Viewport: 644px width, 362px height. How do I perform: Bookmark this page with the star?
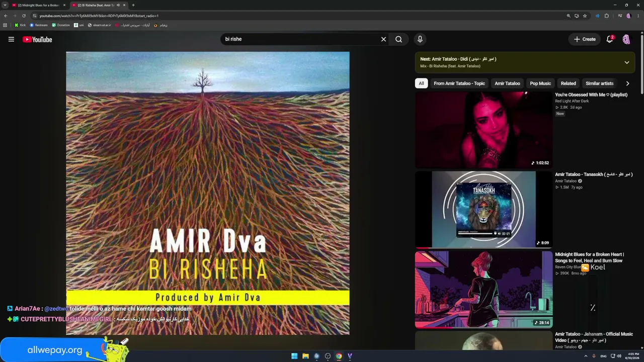click(585, 16)
